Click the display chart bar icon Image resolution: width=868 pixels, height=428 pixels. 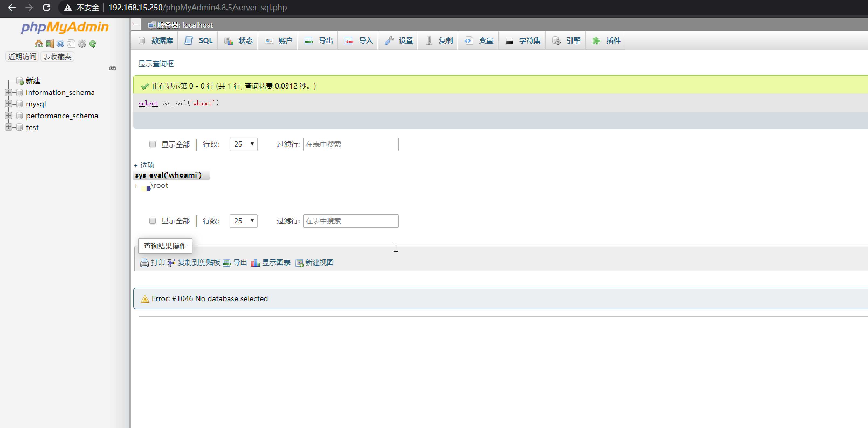tap(256, 263)
